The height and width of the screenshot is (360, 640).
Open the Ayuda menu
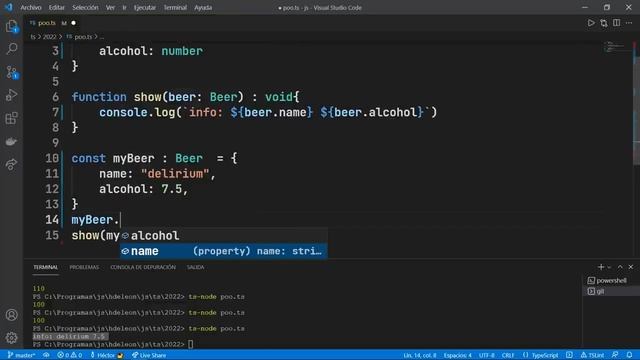click(x=203, y=7)
